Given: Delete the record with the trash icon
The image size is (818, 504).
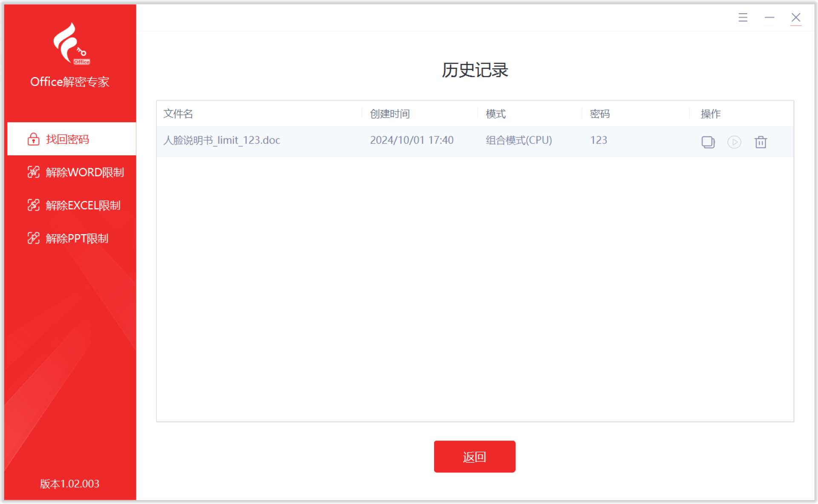Looking at the screenshot, I should click(x=760, y=142).
